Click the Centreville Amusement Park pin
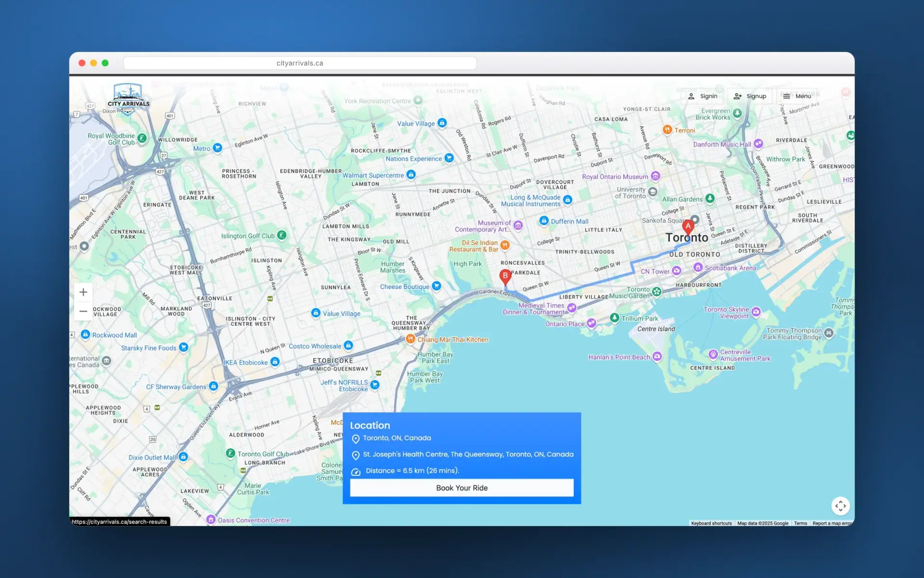The image size is (924, 578). pos(713,355)
